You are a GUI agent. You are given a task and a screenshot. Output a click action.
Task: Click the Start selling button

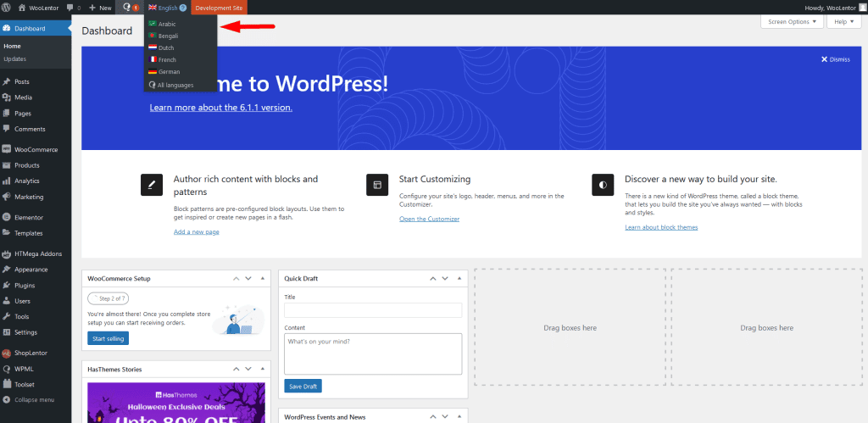(108, 338)
